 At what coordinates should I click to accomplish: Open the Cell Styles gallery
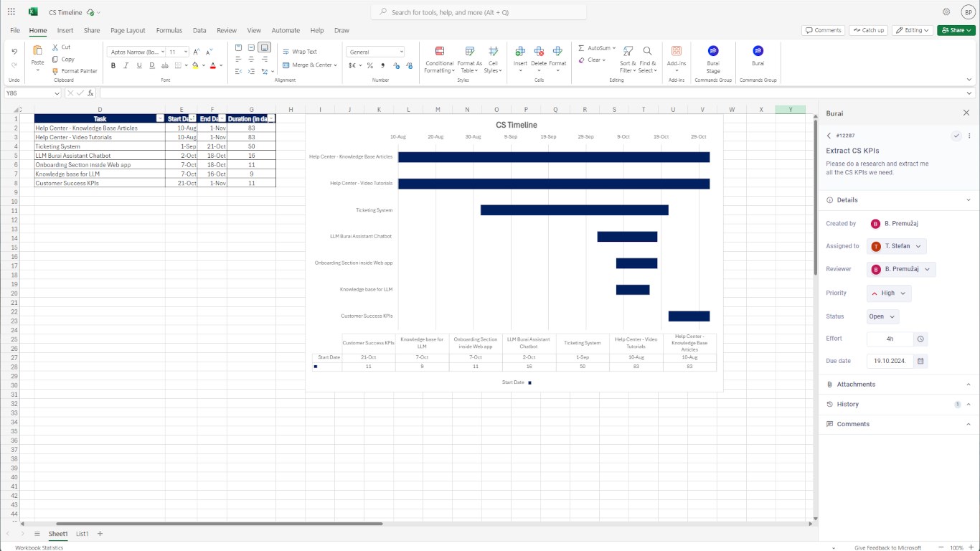tap(493, 60)
